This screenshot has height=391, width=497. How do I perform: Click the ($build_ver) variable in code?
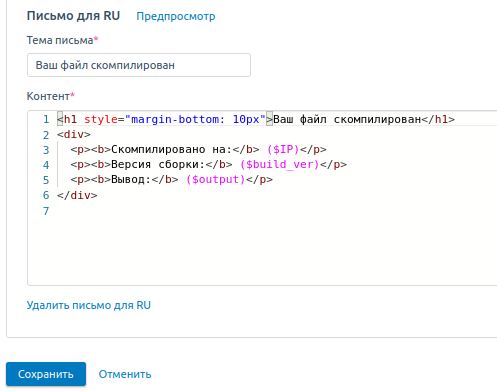click(280, 164)
